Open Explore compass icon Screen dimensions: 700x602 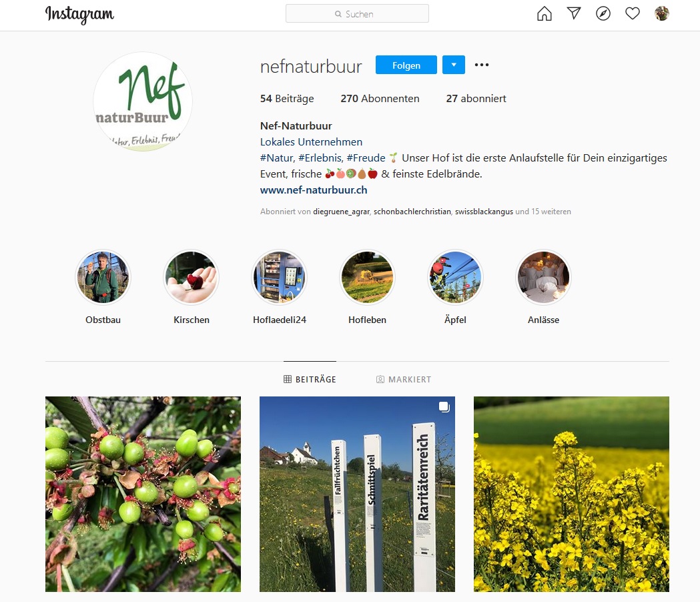coord(603,14)
